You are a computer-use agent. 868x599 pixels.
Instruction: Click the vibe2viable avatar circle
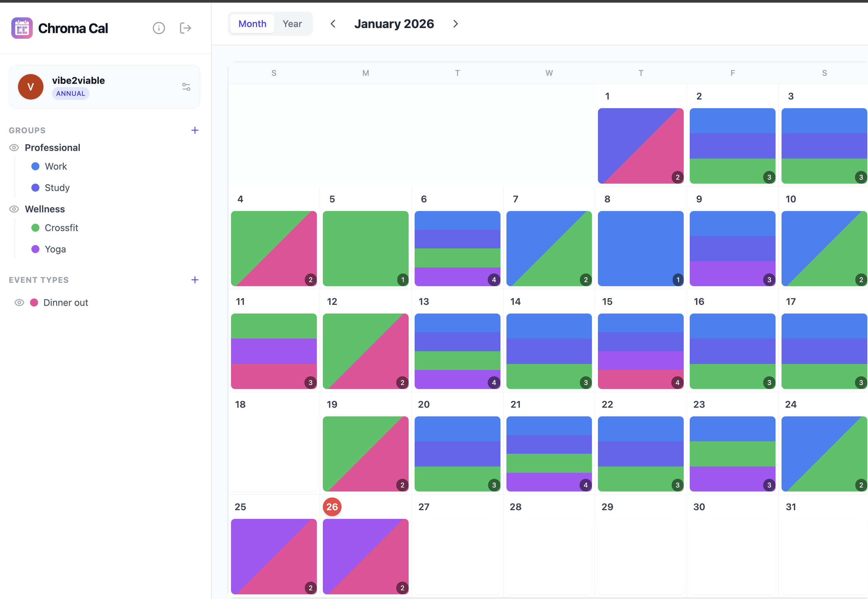[30, 87]
